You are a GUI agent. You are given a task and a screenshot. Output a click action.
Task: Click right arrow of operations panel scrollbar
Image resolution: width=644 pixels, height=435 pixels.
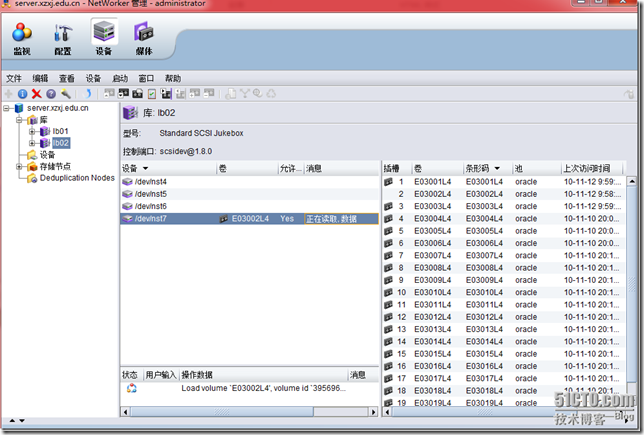coord(373,412)
